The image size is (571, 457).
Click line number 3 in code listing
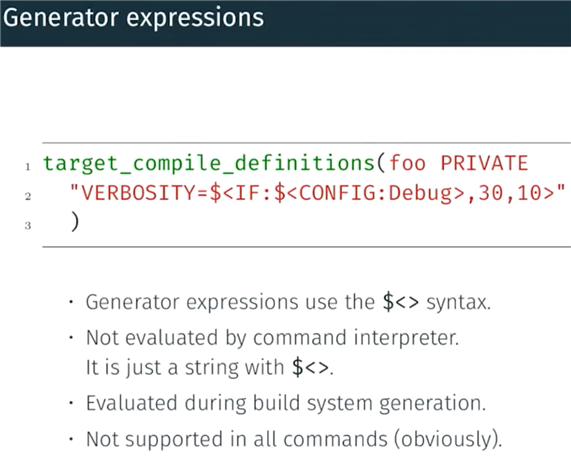point(28,226)
